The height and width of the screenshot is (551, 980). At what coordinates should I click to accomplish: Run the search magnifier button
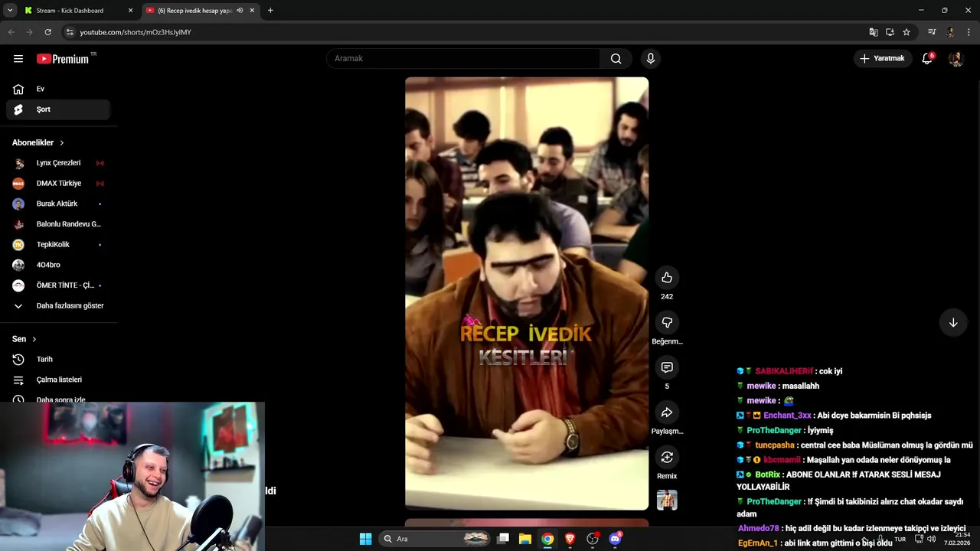coord(616,59)
